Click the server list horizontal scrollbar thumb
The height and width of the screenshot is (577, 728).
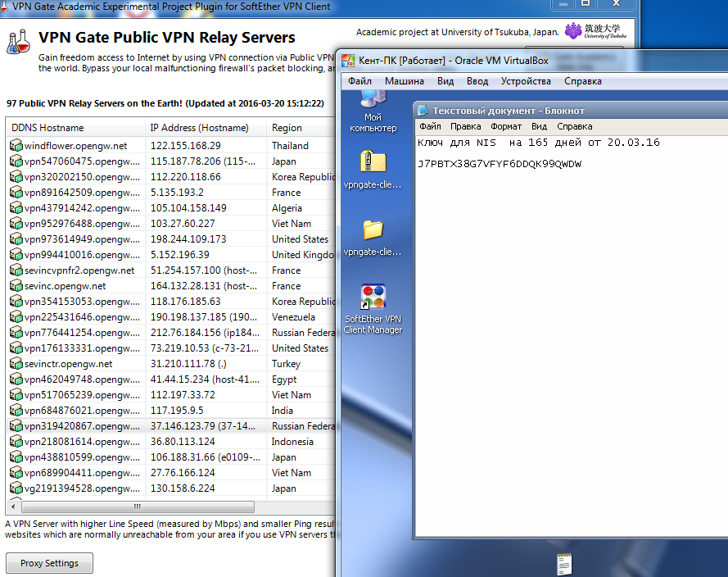138,507
